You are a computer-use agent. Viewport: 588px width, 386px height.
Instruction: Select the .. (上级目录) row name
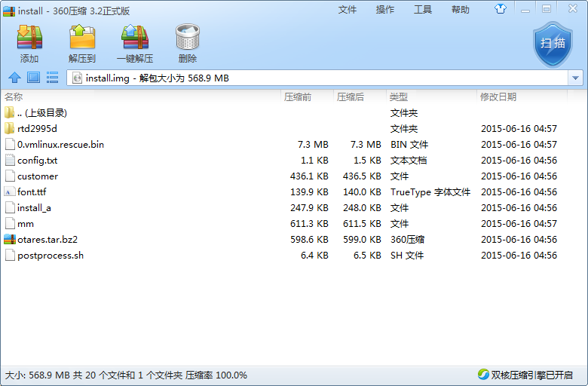point(42,113)
